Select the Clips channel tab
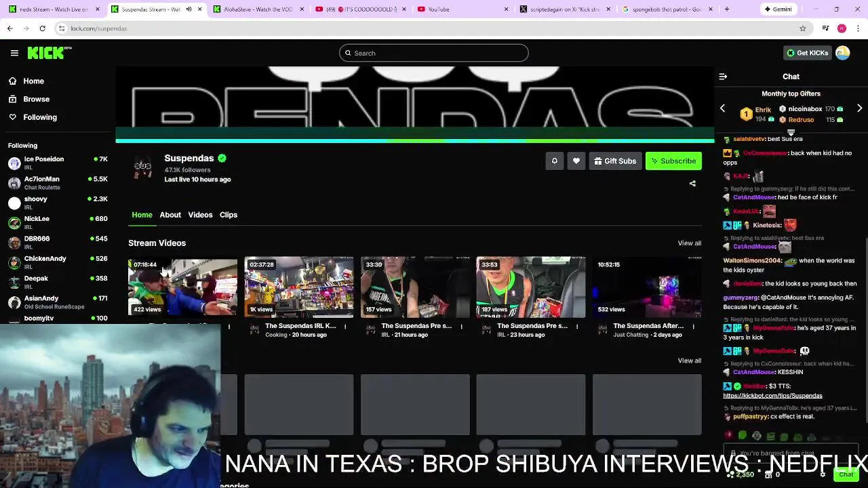Screen dimensions: 868x488 (x=229, y=215)
